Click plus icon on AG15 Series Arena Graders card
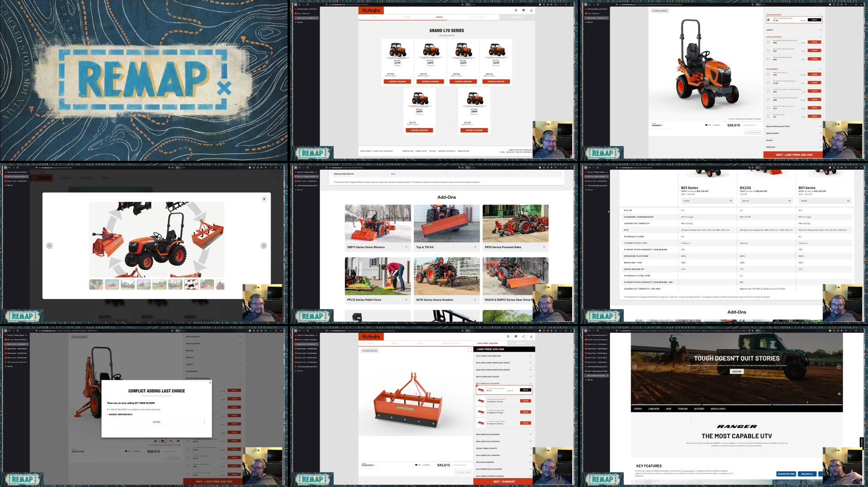 [x=475, y=300]
